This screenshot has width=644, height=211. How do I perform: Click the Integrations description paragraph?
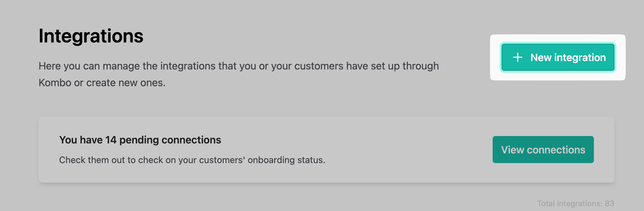click(239, 74)
